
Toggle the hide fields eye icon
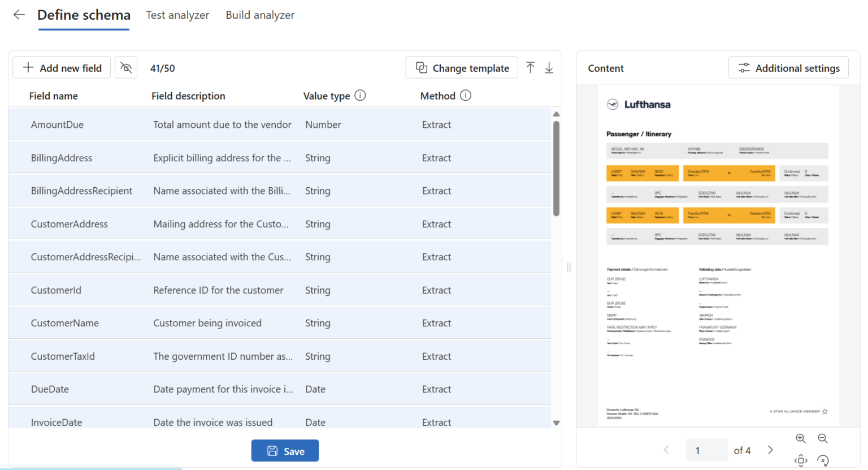126,68
